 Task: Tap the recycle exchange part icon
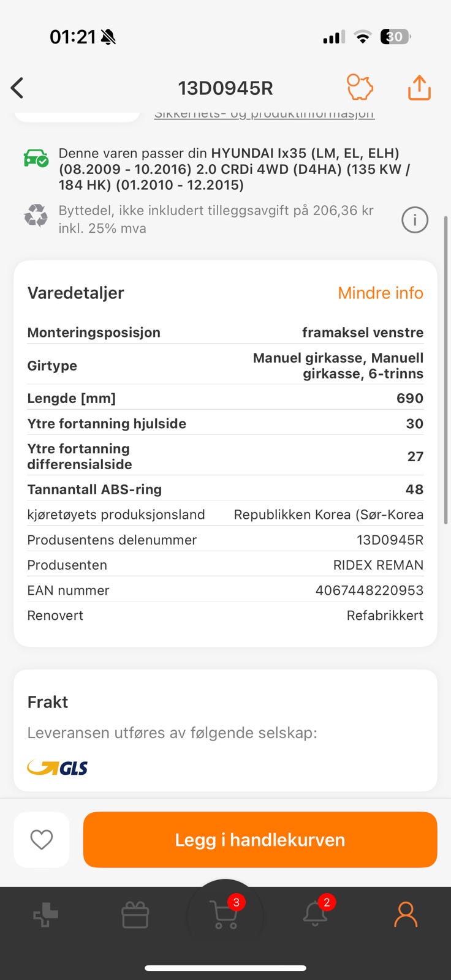[36, 216]
